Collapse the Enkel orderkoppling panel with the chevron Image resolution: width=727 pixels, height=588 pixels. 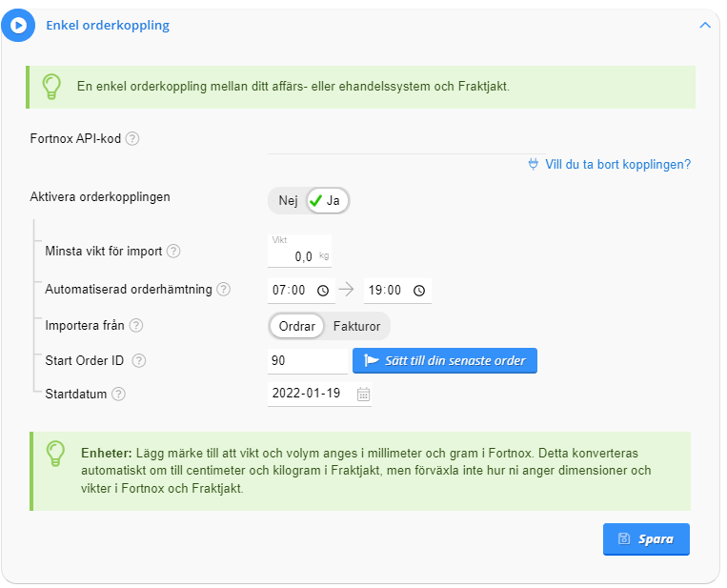(705, 25)
